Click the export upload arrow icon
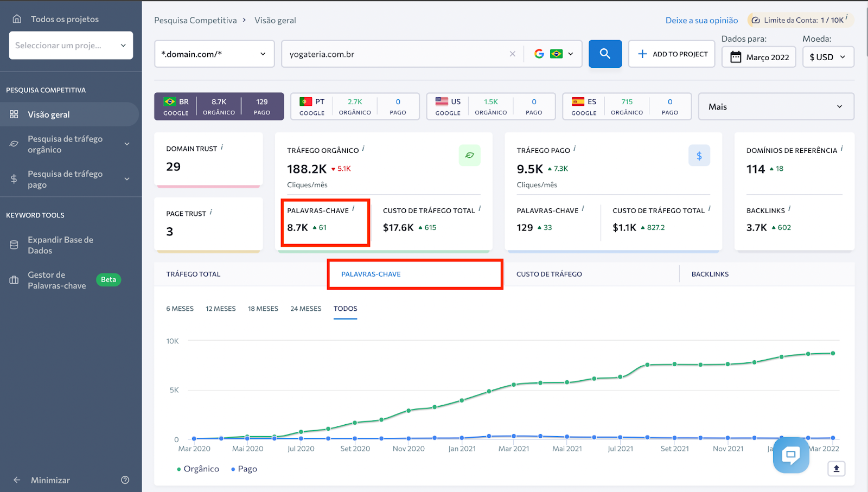This screenshot has height=492, width=868. (837, 469)
